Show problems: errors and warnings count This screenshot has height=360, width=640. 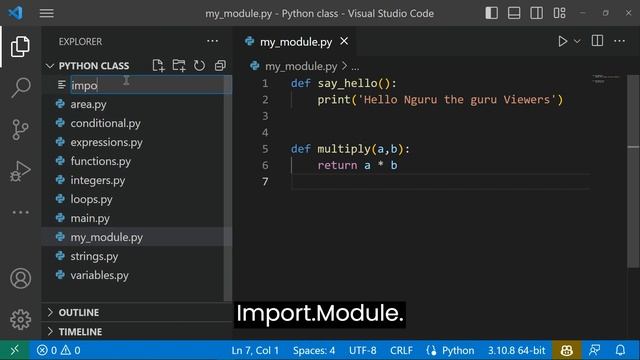click(58, 350)
